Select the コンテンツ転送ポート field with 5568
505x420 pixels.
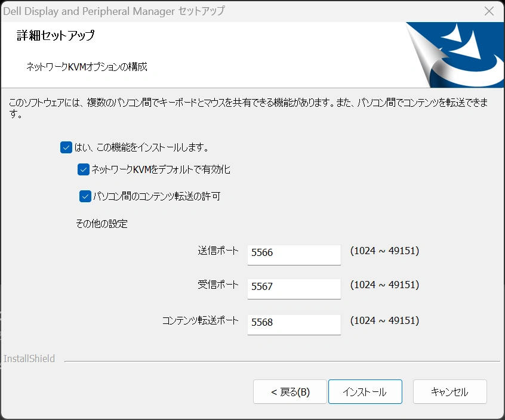click(x=294, y=323)
